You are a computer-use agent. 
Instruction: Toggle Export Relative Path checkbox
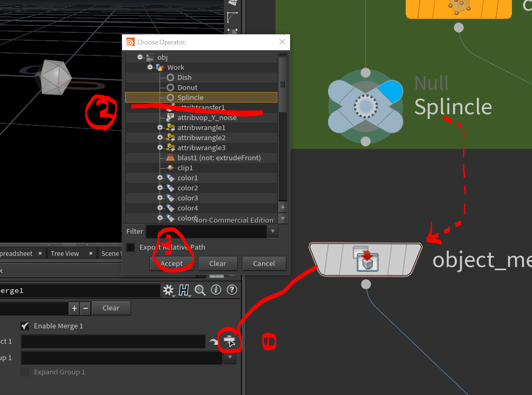coord(130,247)
